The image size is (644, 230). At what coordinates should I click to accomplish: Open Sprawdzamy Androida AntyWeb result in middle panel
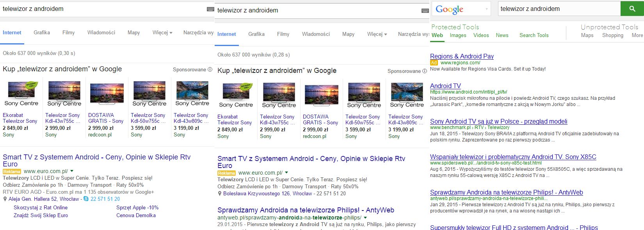point(306,210)
